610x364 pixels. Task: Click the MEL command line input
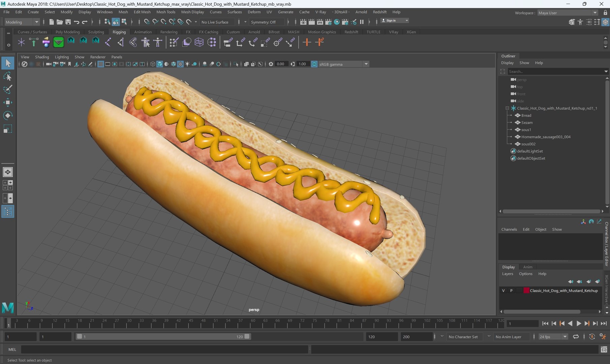click(x=164, y=350)
